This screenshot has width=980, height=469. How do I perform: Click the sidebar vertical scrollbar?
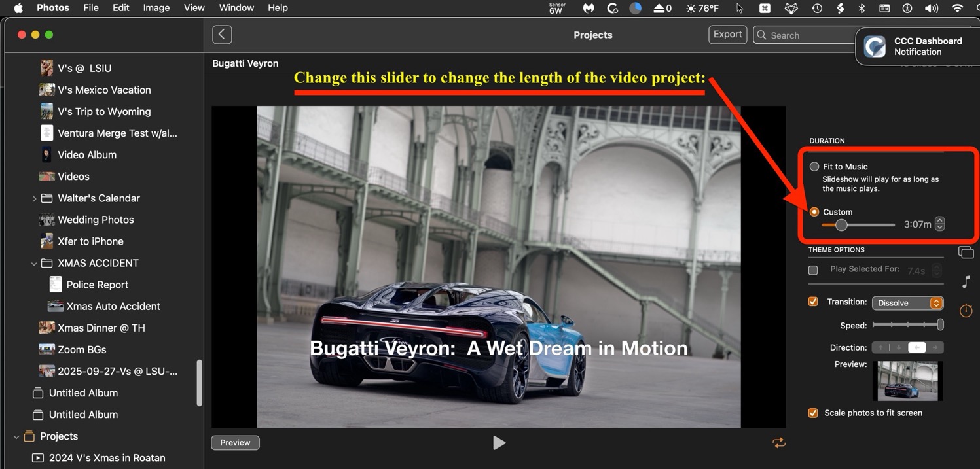(199, 383)
